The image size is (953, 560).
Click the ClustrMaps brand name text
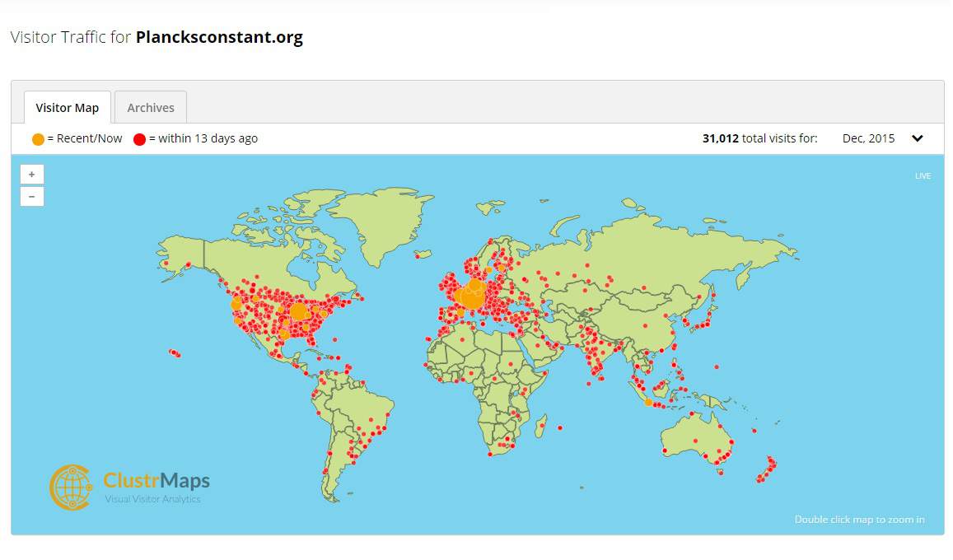(x=156, y=481)
